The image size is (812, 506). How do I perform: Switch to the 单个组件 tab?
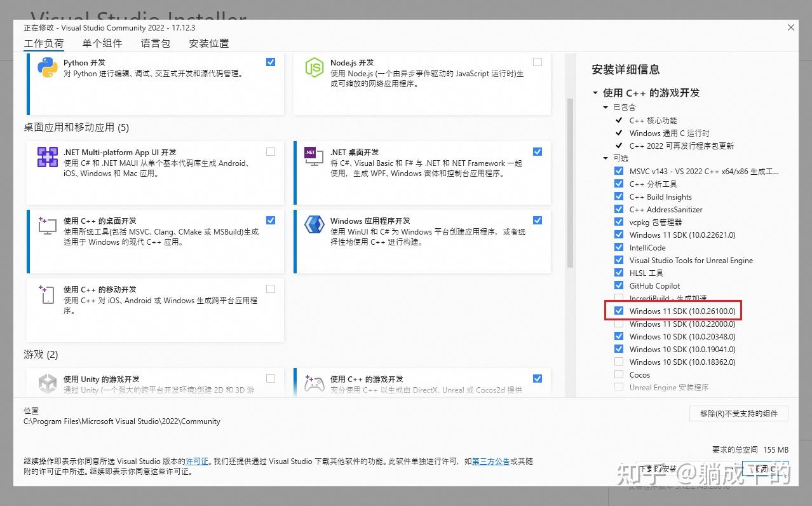click(102, 43)
